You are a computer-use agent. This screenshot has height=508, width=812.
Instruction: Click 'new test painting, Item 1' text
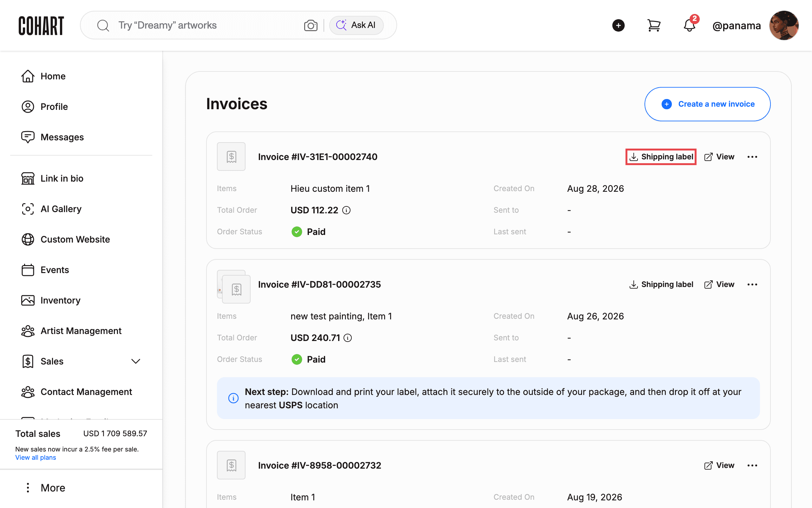pyautogui.click(x=341, y=317)
